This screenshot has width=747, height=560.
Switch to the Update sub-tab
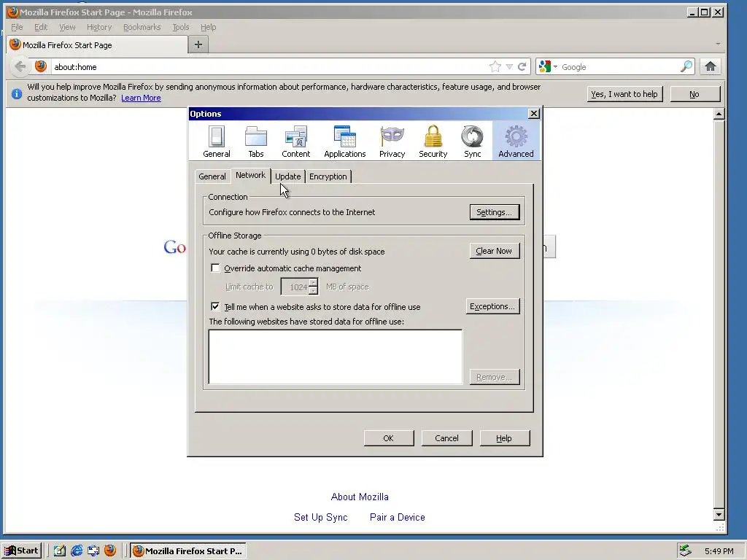pos(287,176)
